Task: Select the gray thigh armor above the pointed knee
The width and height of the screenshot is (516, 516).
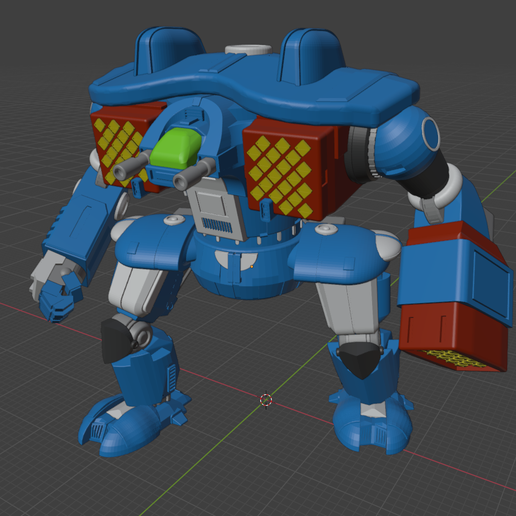Action: point(349,308)
